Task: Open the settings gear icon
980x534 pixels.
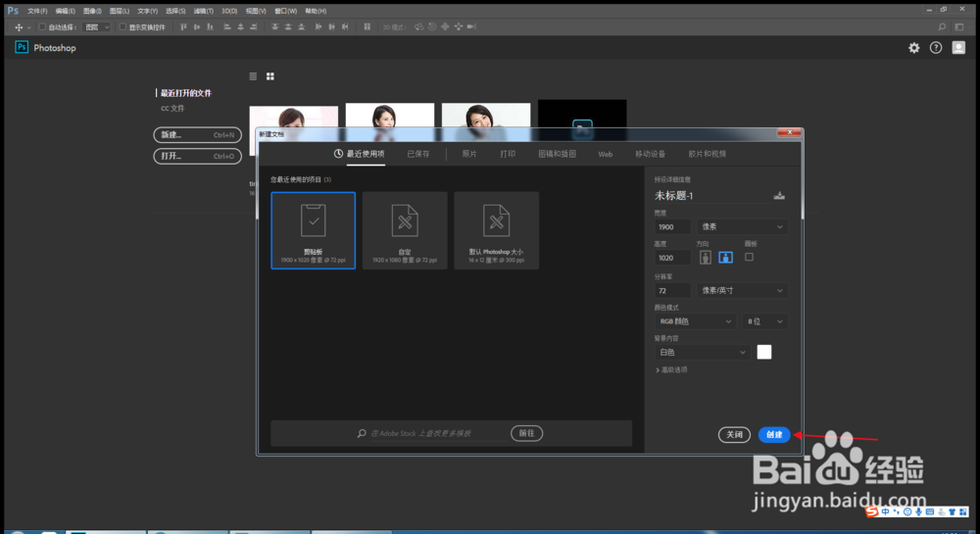Action: pos(913,48)
